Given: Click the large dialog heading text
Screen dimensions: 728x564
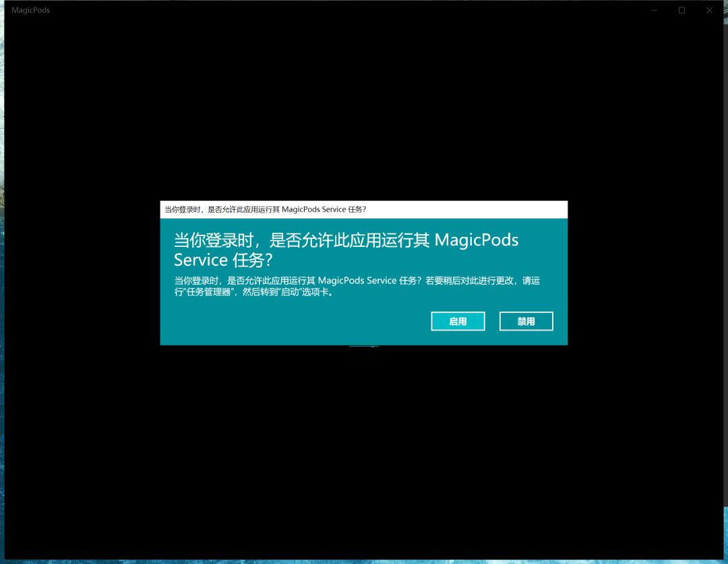Looking at the screenshot, I should (346, 250).
